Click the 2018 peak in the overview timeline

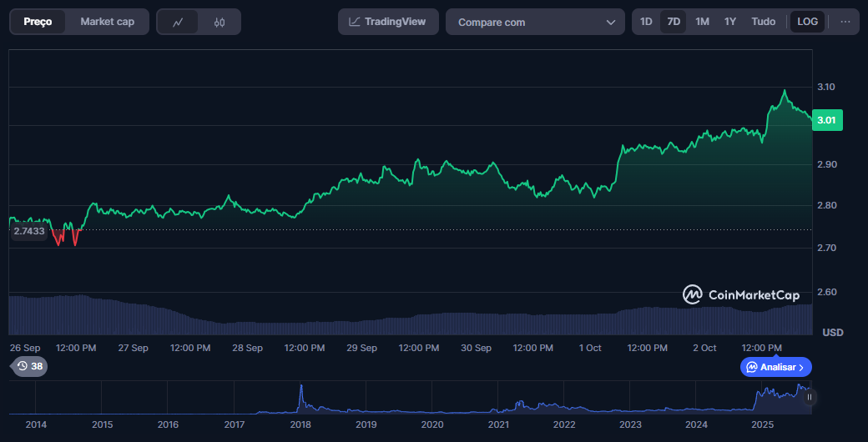click(300, 388)
